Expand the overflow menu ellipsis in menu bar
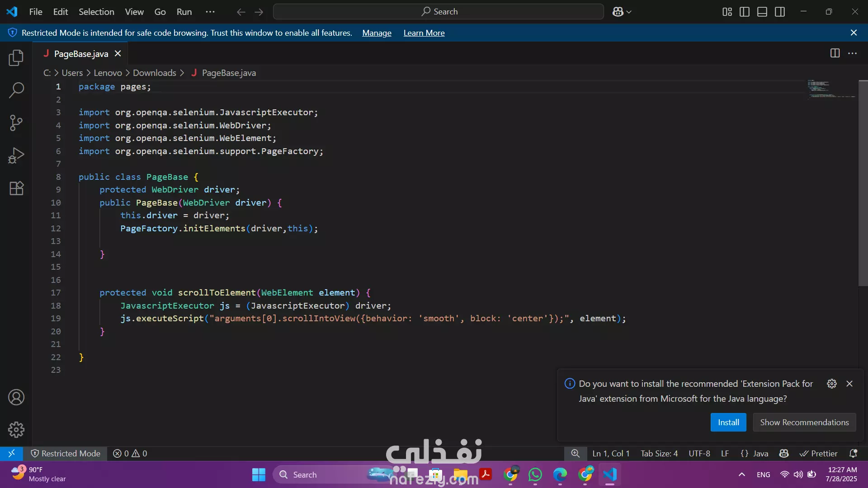 (x=210, y=12)
